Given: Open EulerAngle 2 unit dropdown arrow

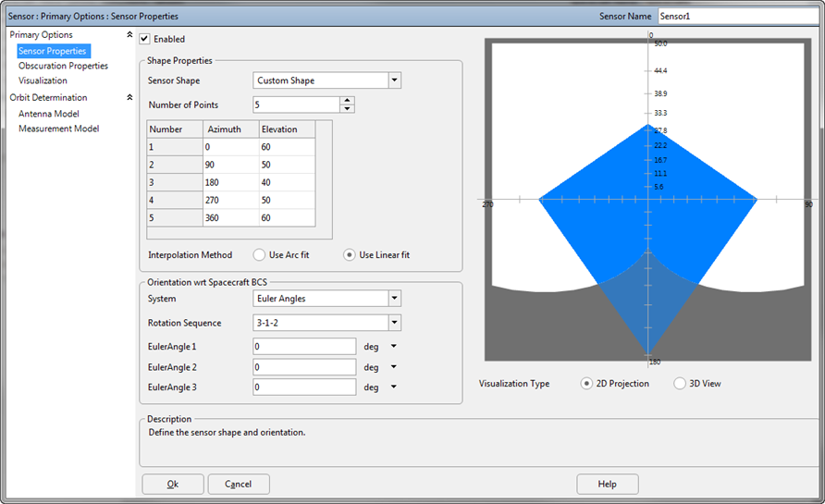Looking at the screenshot, I should 394,367.
